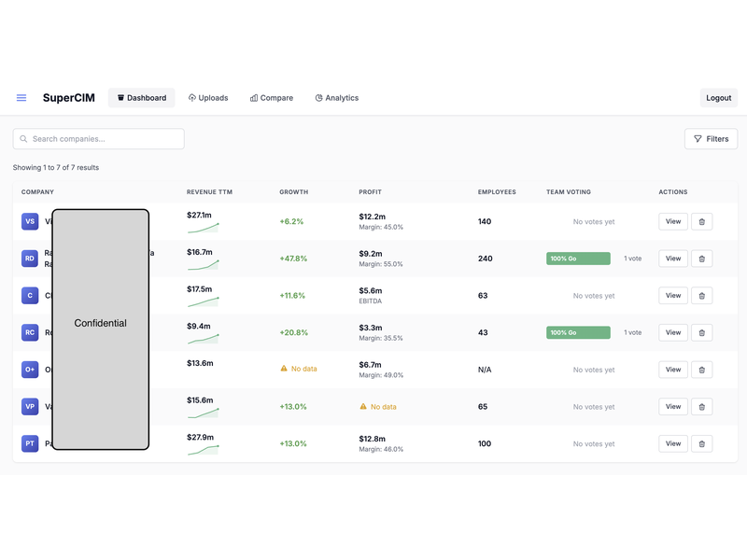Switch to the Uploads tab

pyautogui.click(x=207, y=98)
